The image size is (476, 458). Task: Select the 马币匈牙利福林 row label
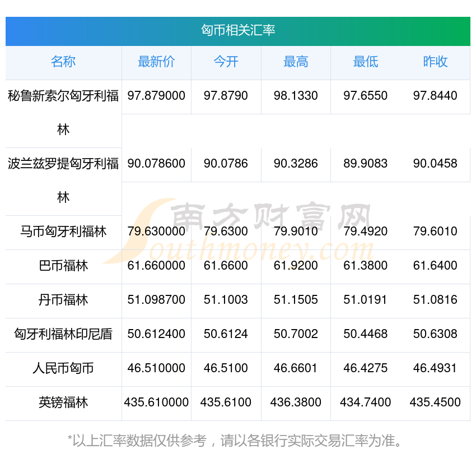(x=63, y=232)
